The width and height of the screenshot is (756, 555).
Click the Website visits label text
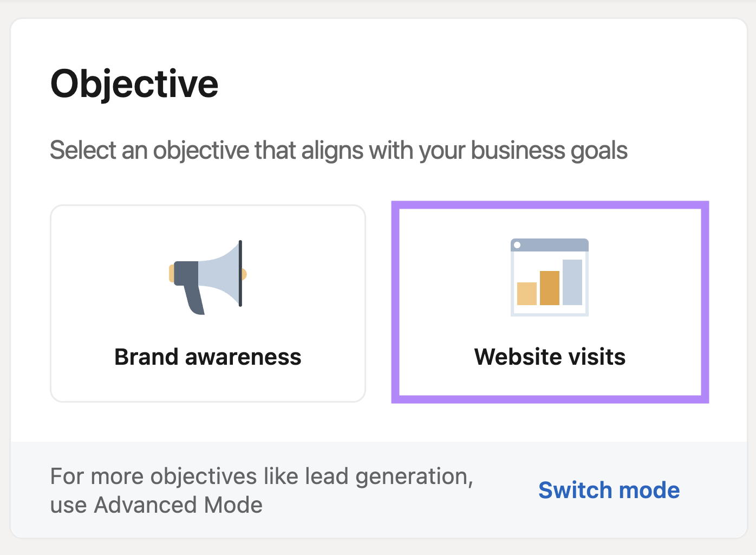[549, 357]
